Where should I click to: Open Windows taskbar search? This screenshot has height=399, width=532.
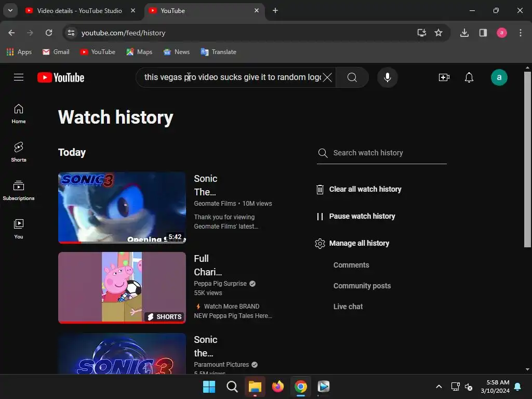232,387
